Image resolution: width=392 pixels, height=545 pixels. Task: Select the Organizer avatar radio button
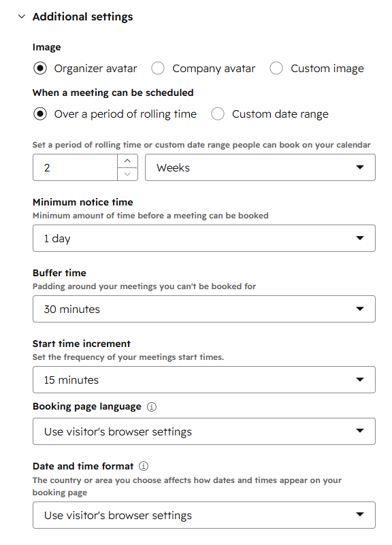click(40, 68)
